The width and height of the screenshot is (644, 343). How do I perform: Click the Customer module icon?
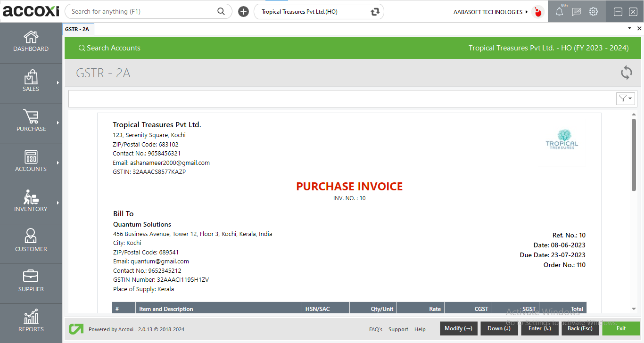(x=31, y=243)
